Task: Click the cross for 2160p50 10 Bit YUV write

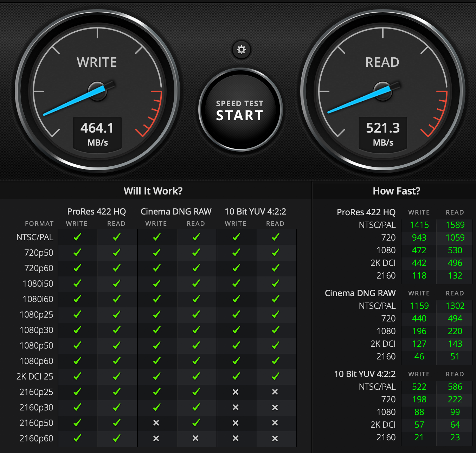Action: click(x=236, y=423)
